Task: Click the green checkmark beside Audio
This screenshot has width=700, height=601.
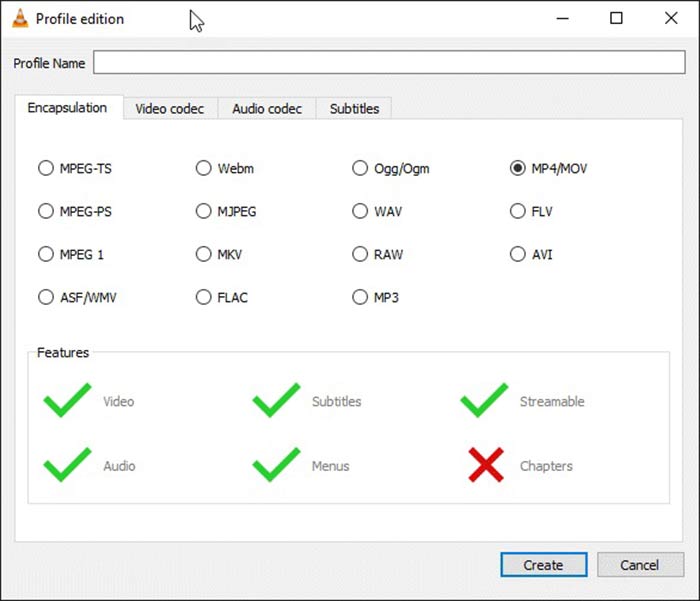Action: [67, 465]
